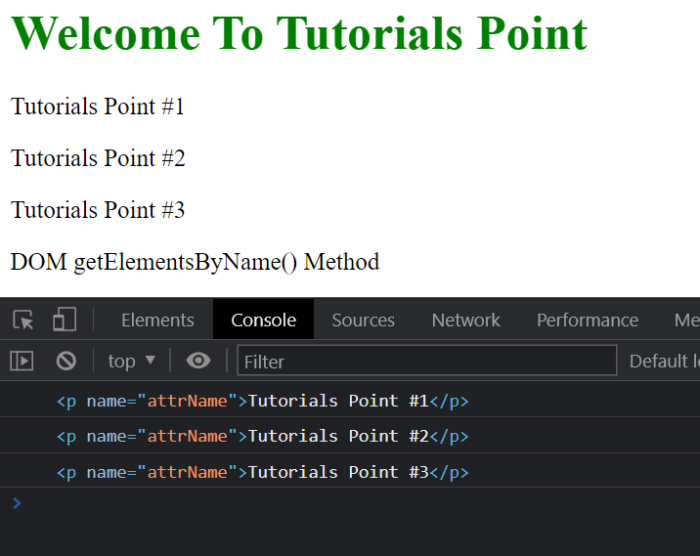This screenshot has width=700, height=556.
Task: Select console output Tutorials Point #3 element
Action: (x=262, y=472)
